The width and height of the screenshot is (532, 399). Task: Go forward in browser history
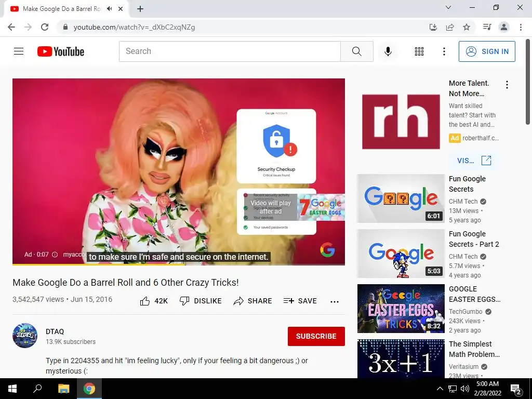tap(28, 27)
